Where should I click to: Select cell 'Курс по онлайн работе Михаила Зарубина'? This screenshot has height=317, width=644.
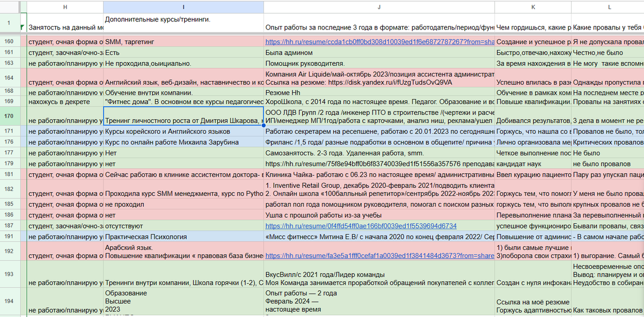[x=183, y=142]
